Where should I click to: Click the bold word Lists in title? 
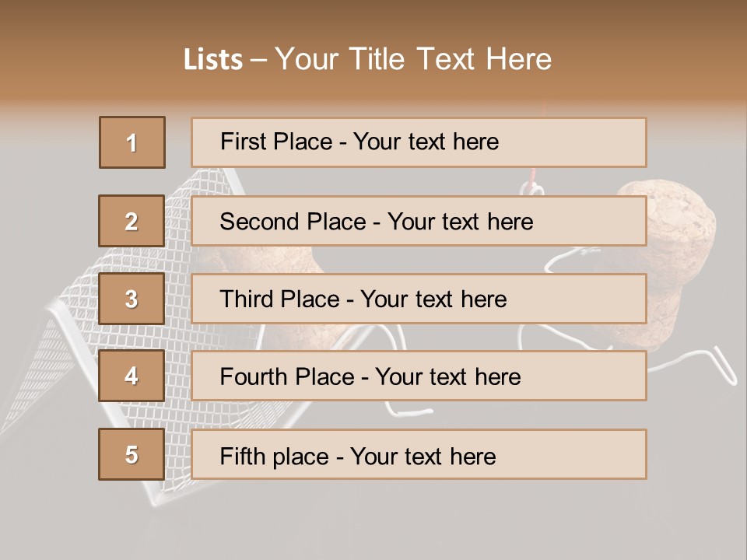tap(213, 60)
